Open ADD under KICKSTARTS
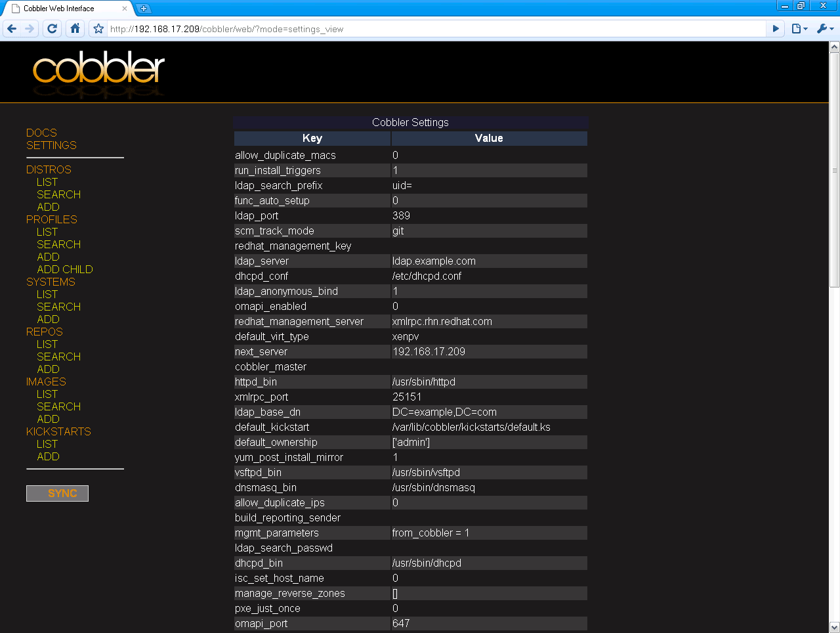Screen dimensions: 840x633 [x=49, y=456]
